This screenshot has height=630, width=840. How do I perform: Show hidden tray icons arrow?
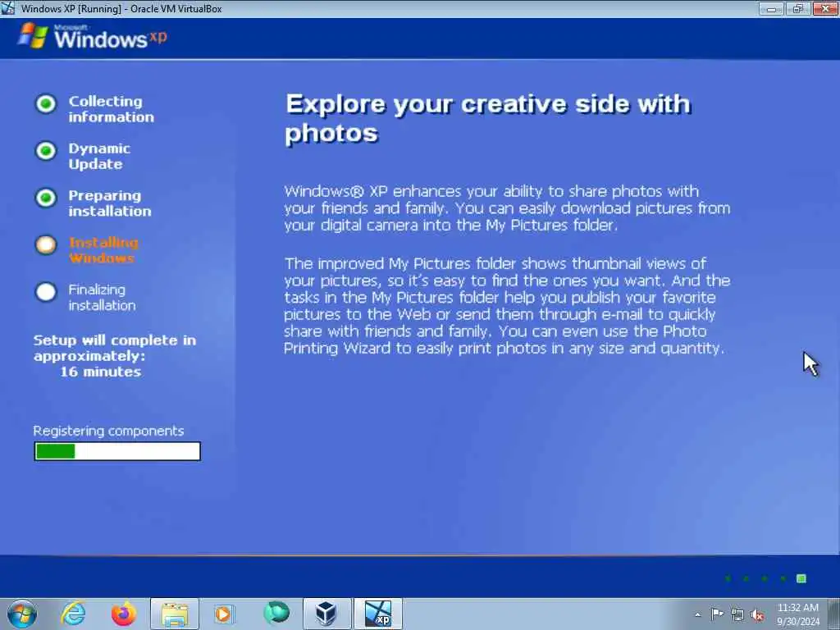pyautogui.click(x=697, y=614)
